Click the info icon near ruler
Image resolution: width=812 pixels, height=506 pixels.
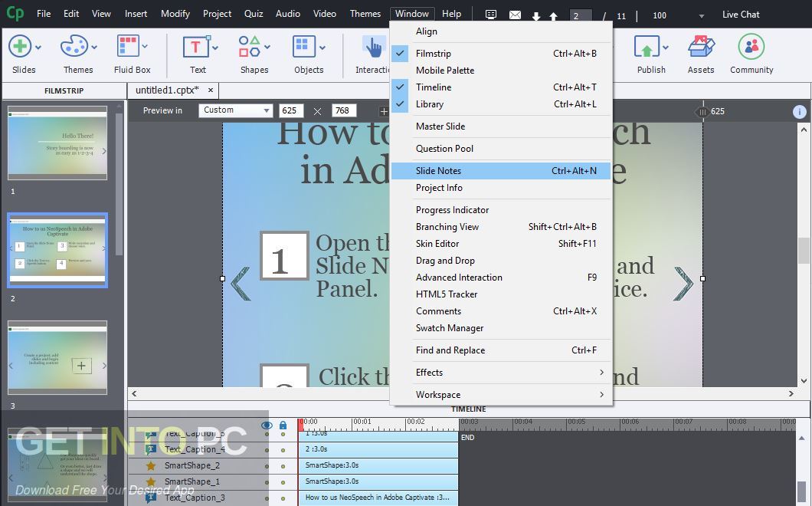pyautogui.click(x=799, y=111)
